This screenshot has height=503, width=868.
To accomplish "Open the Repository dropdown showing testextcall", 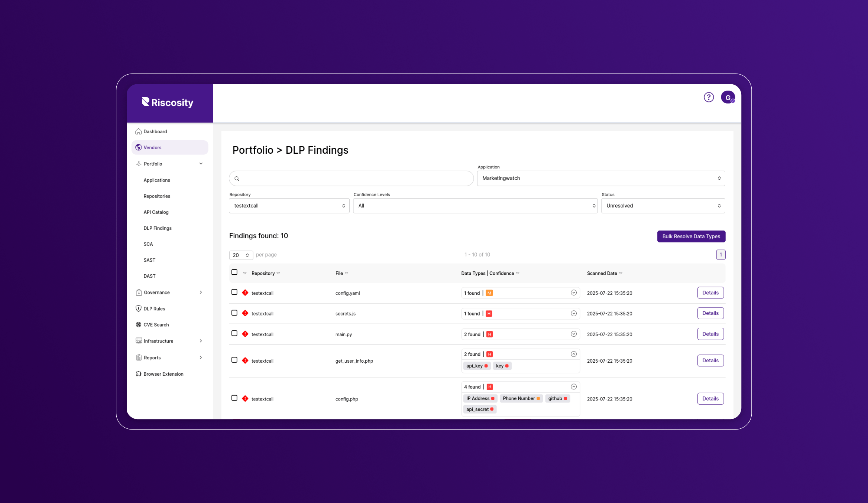I will (289, 206).
